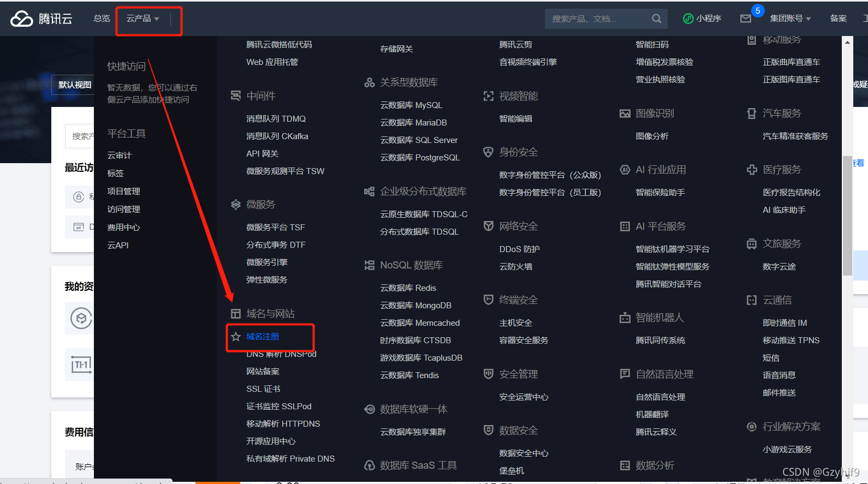868x484 pixels.
Task: Open 访问管理 in platform tools
Action: coord(124,210)
